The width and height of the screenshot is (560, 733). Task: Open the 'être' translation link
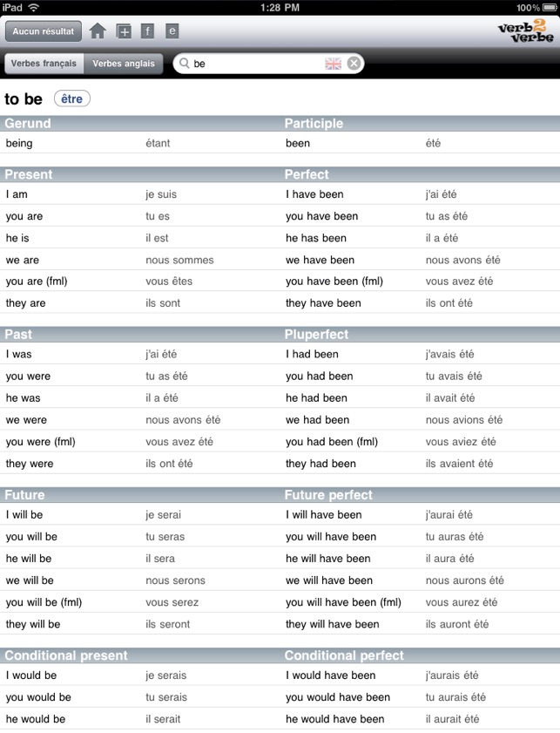[x=72, y=99]
